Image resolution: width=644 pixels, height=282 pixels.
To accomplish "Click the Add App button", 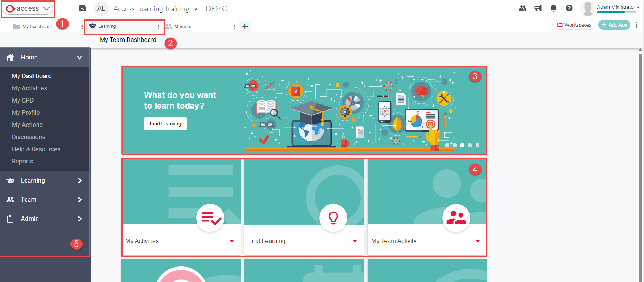I will click(x=614, y=25).
